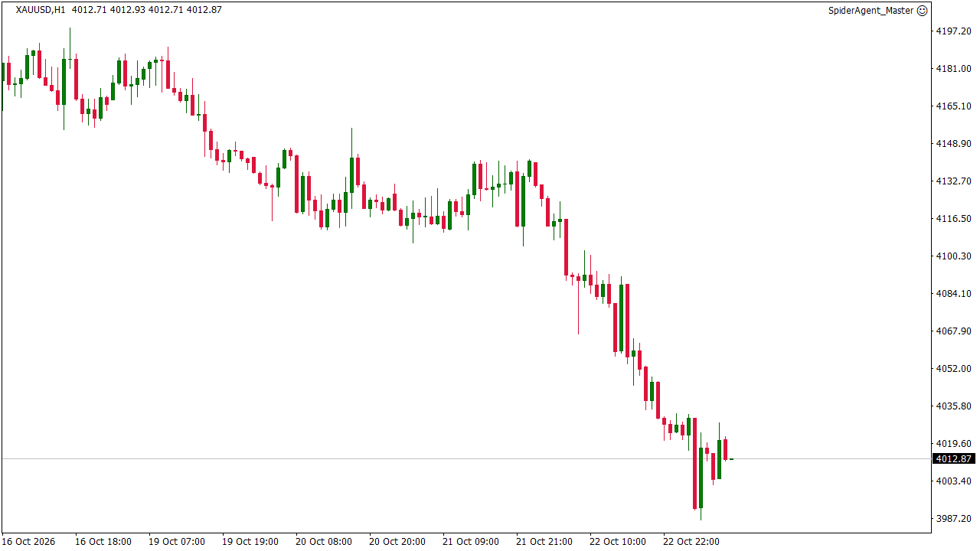Select the 22 Oct 22:00 time label
The height and width of the screenshot is (551, 980).
pyautogui.click(x=691, y=542)
